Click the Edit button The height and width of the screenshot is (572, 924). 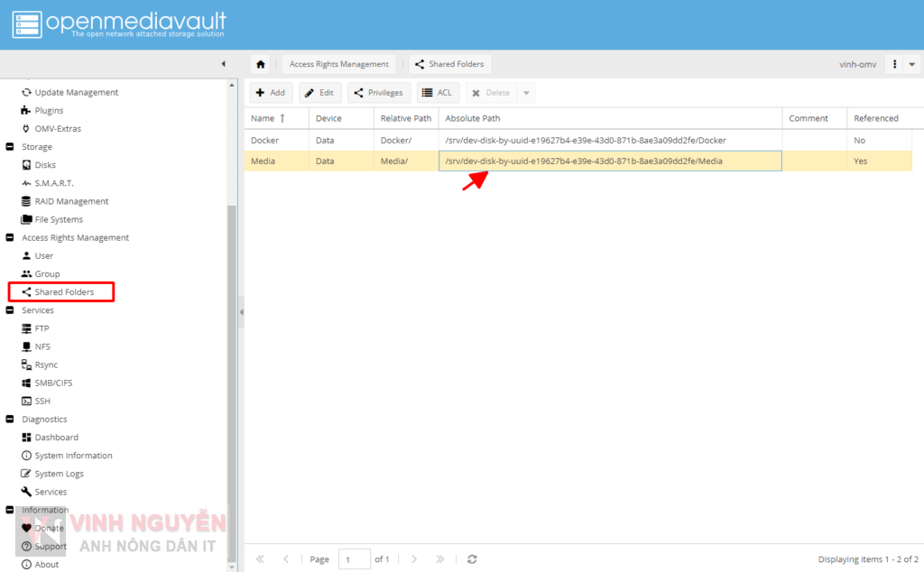tap(320, 92)
